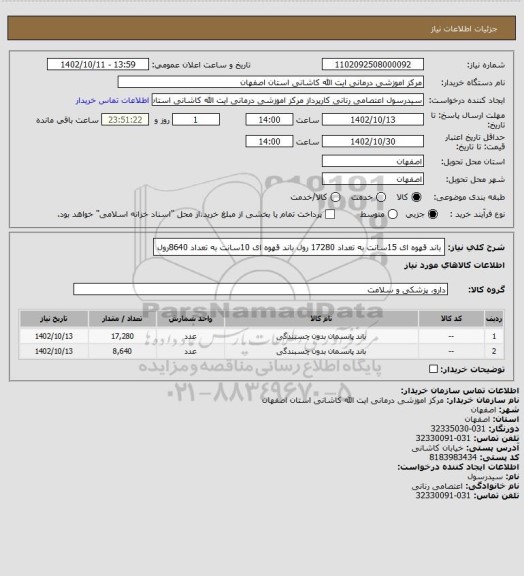Toggle the اسناد خزانه اسلامی payment checkbox
The width and height of the screenshot is (524, 576).
[330, 214]
